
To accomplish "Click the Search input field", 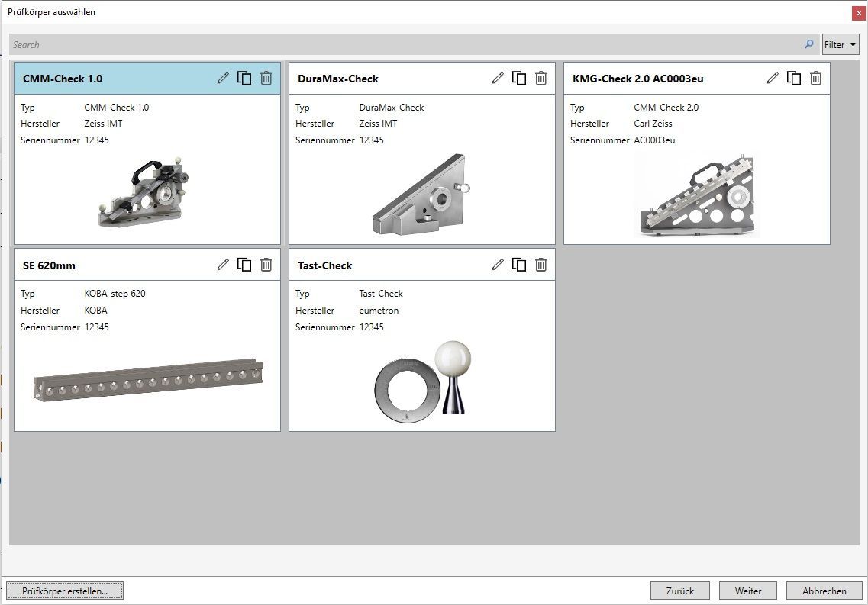I will (405, 45).
